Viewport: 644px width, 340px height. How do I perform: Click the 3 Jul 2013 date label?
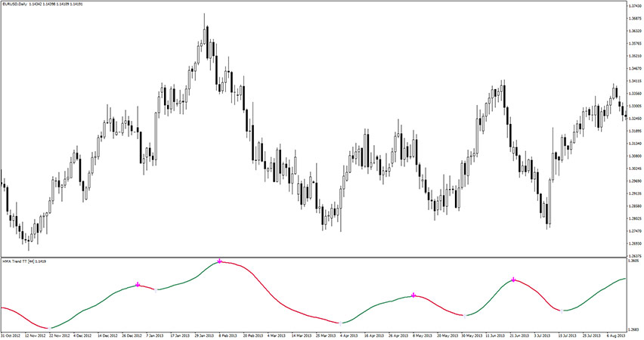click(543, 335)
